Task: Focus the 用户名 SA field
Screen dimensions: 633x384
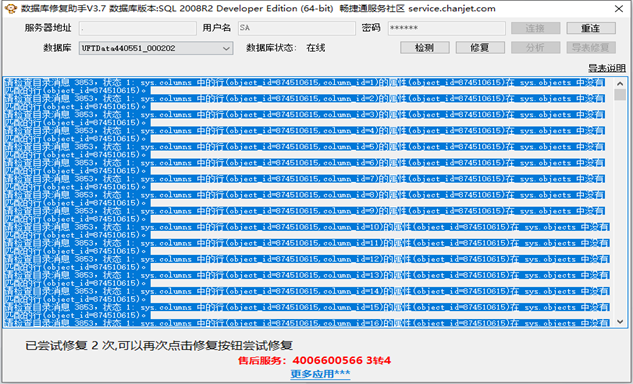Action: [x=297, y=28]
